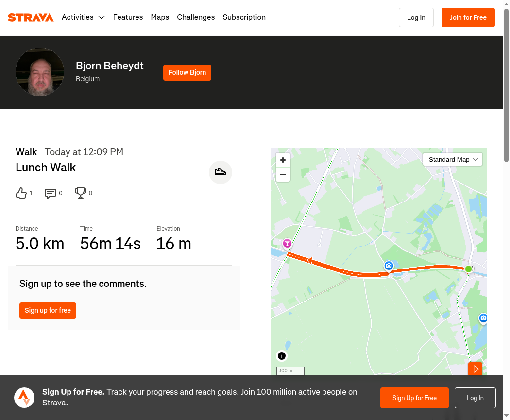The height and width of the screenshot is (420, 510).
Task: Open the camera photo marker on route
Action: 389,266
